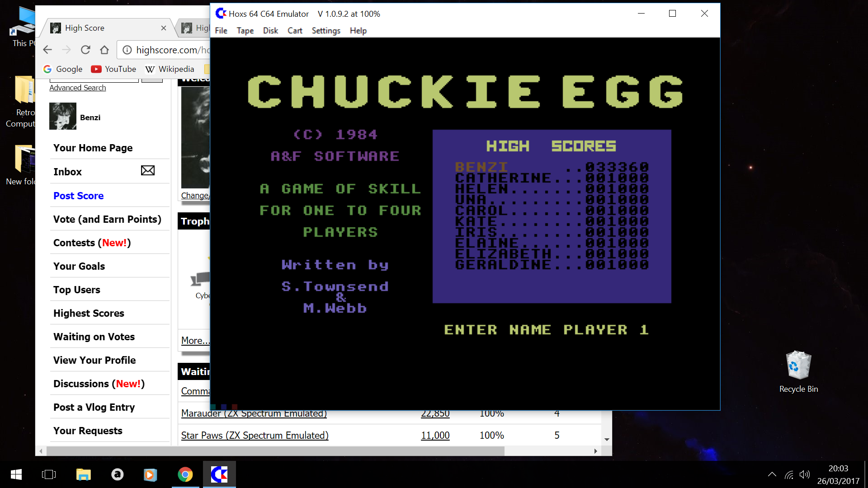Image resolution: width=868 pixels, height=488 pixels.
Task: Click the Post Score link
Action: tap(78, 196)
